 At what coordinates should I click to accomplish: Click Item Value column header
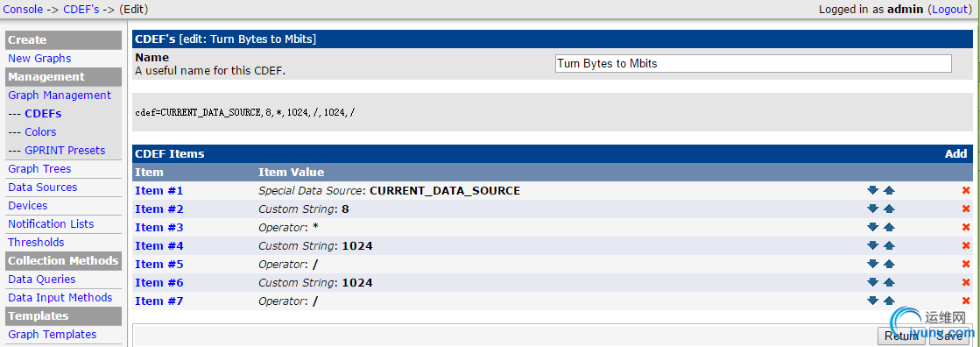(x=292, y=172)
